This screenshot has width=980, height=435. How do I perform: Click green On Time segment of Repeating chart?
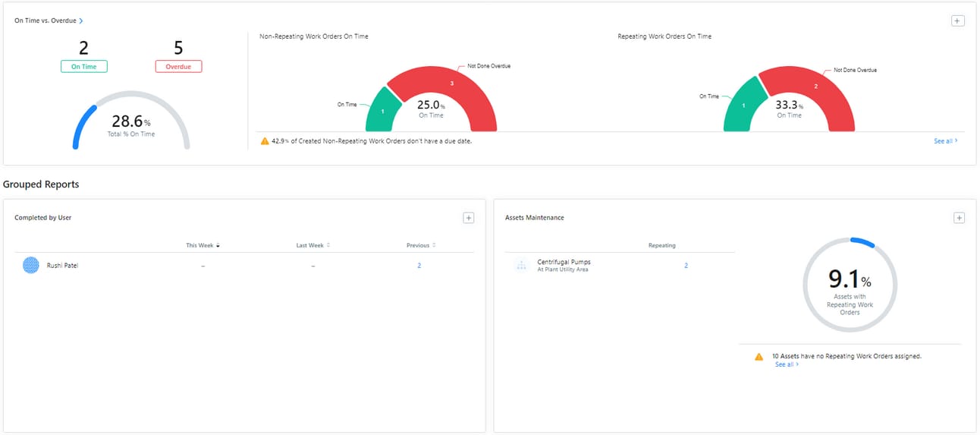pos(743,106)
